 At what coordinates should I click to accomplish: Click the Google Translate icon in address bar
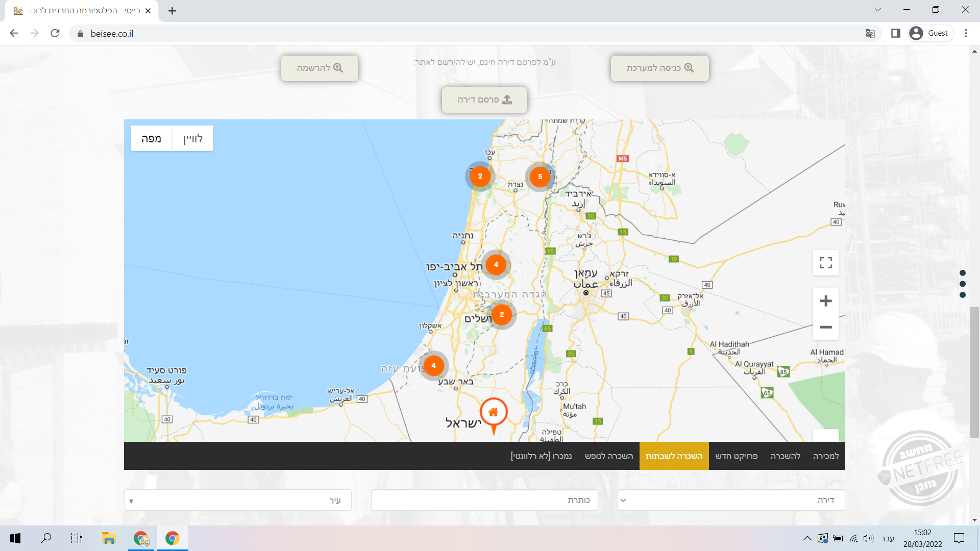870,33
